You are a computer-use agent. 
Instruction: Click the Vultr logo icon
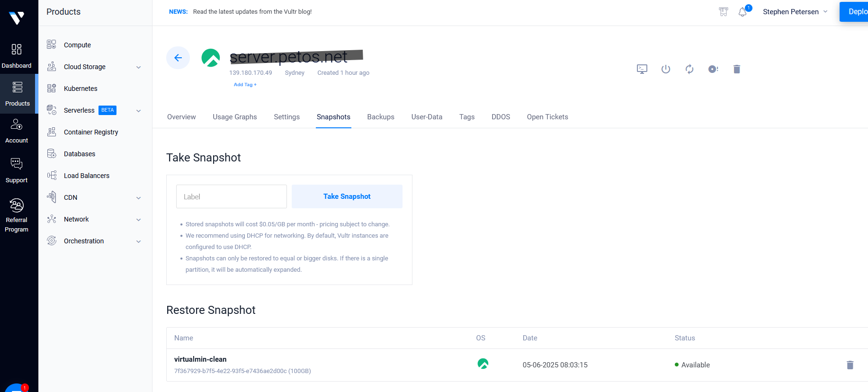click(17, 18)
